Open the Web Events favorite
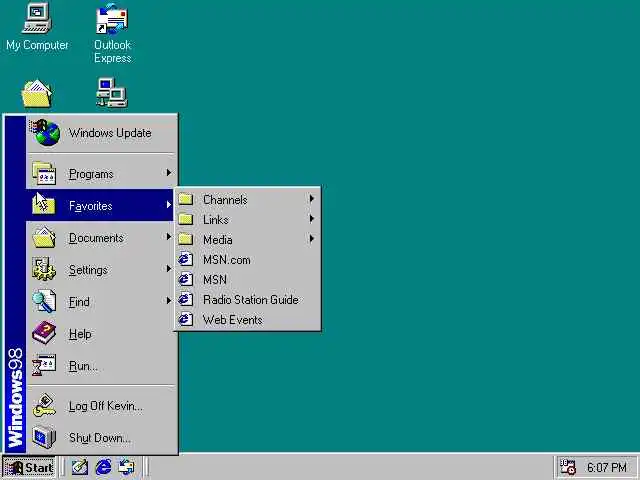Screen dimensions: 640x480 tap(247, 320)
